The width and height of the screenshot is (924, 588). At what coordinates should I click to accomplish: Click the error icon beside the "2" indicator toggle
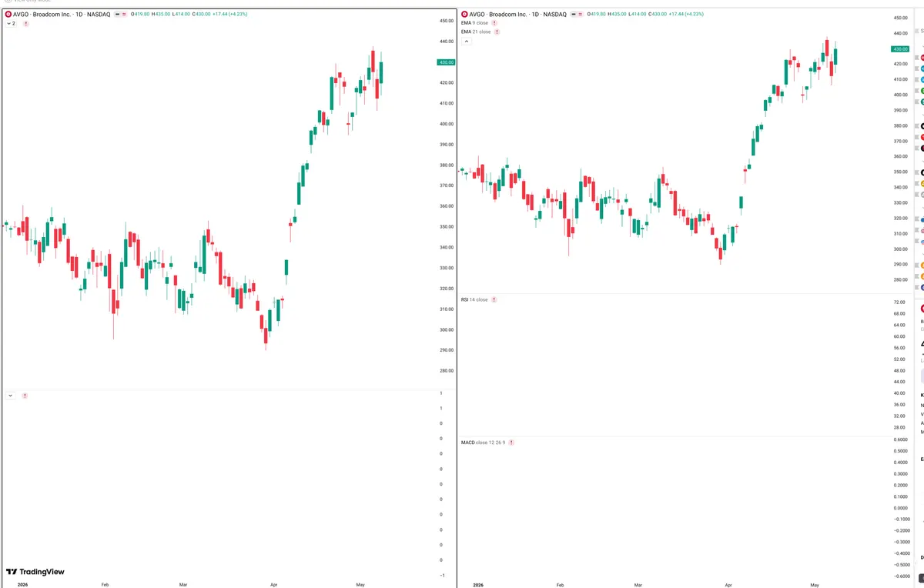pos(25,24)
